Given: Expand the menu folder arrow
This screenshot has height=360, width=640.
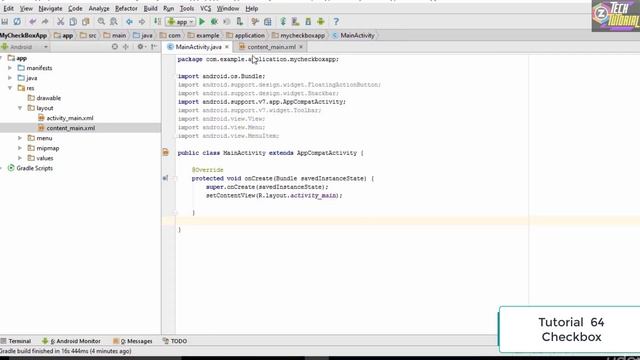Looking at the screenshot, I should click(x=20, y=138).
